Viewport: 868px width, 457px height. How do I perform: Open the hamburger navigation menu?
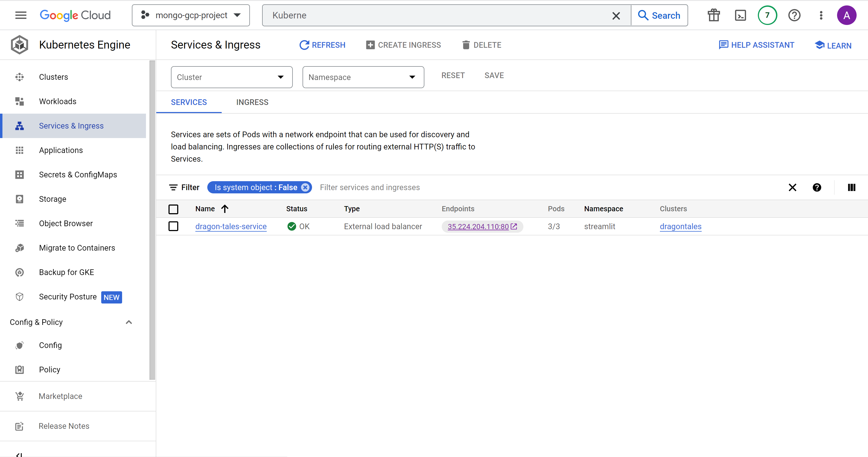tap(21, 15)
